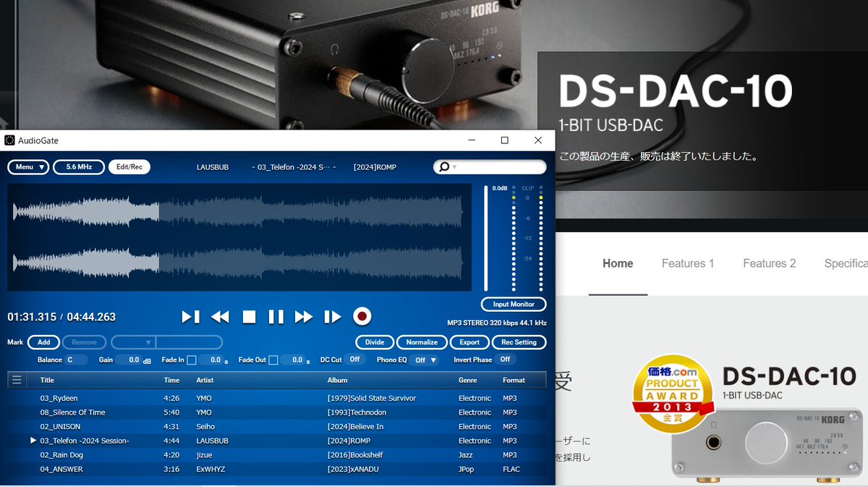The image size is (868, 487).
Task: Open the Mark selection dropdown
Action: (132, 342)
